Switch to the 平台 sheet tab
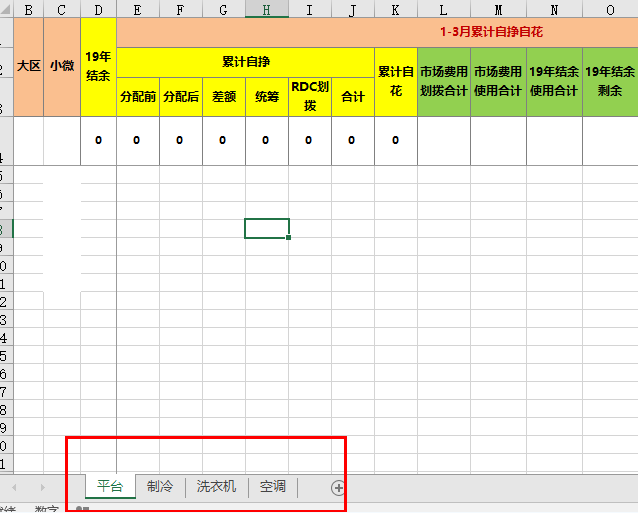Screen dimensions: 638x513 tap(110, 486)
